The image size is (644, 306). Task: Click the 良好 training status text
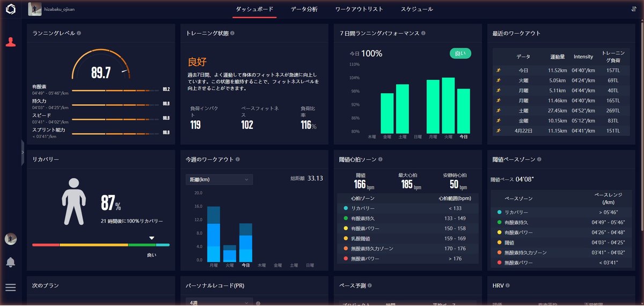197,62
